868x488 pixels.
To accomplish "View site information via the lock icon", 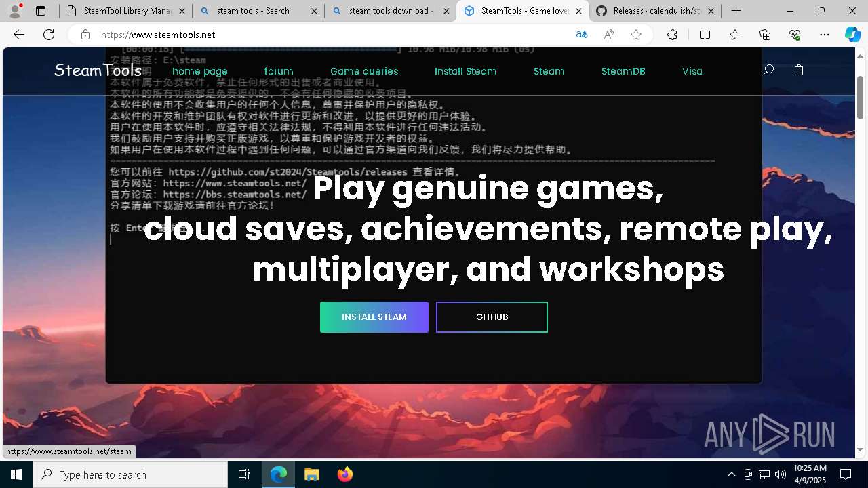I will point(85,35).
